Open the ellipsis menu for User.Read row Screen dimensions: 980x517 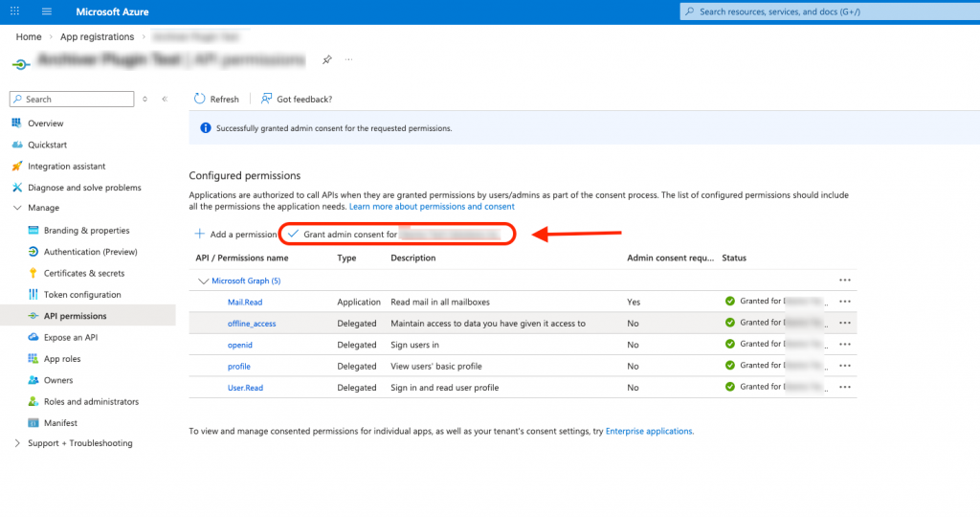pyautogui.click(x=845, y=387)
